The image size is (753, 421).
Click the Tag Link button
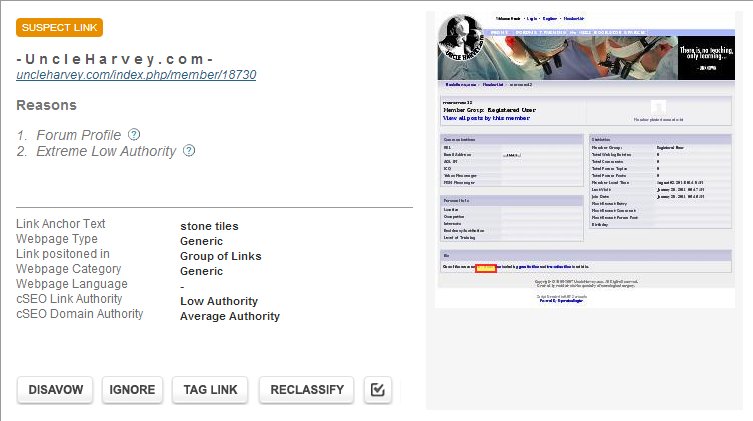click(x=210, y=389)
